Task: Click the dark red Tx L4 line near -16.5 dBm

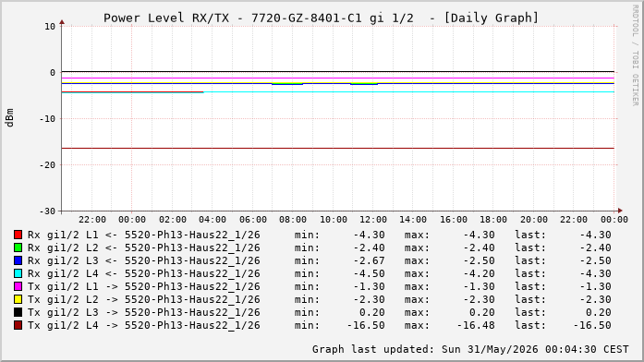Action: point(337,148)
